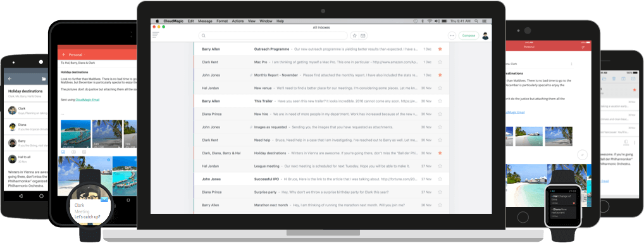Open first island photo thumbnail on Android tablet
Image resolution: width=644 pixels, height=243 pixels.
[75, 134]
